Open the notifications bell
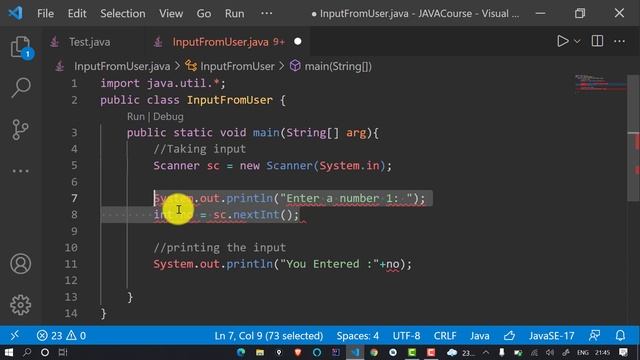 (x=620, y=336)
